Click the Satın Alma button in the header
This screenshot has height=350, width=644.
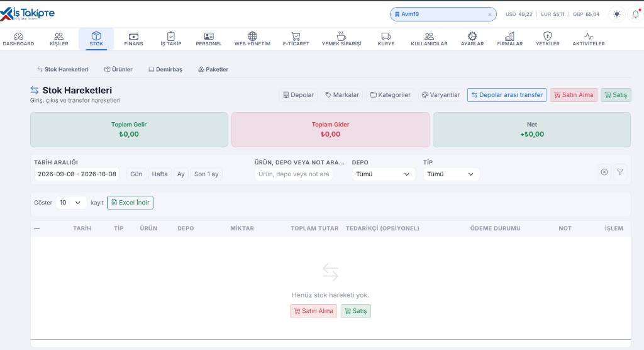tap(574, 95)
